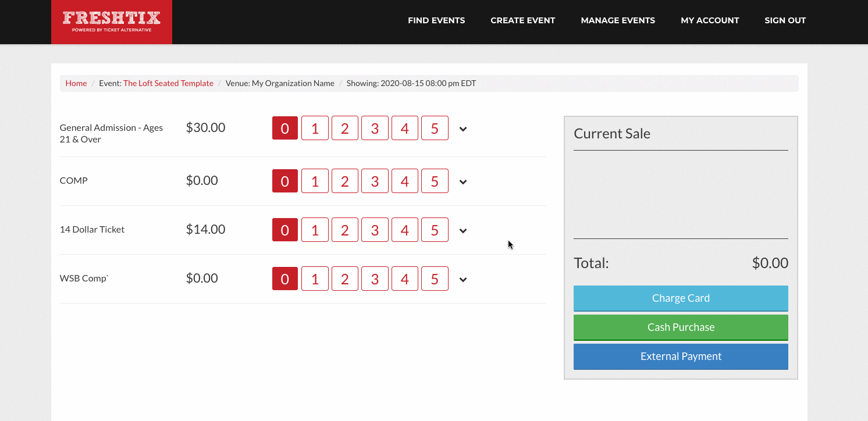This screenshot has height=421, width=868.
Task: Select quantity 2 for 14 Dollar Ticket
Action: coord(345,230)
